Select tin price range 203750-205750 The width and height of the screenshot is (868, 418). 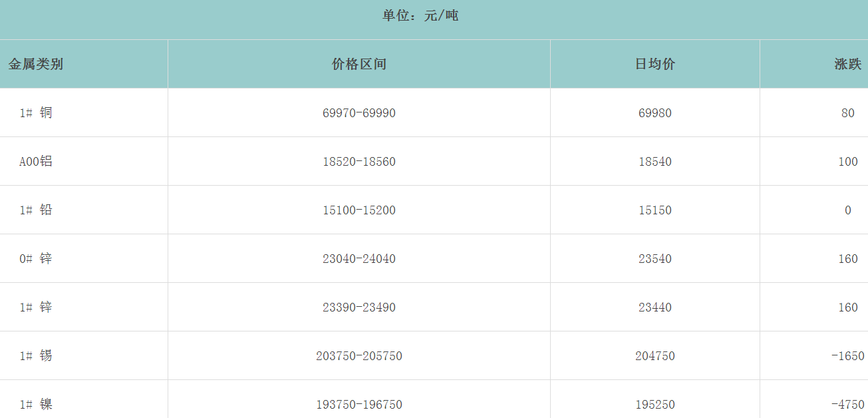click(x=359, y=356)
